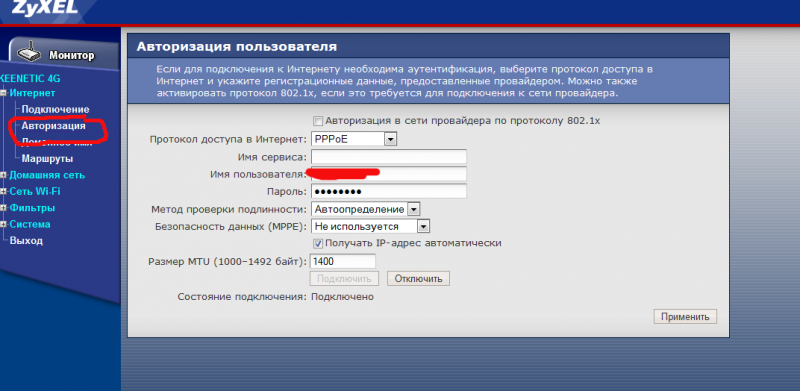Open the PPPoE protocol dropdown

point(354,138)
